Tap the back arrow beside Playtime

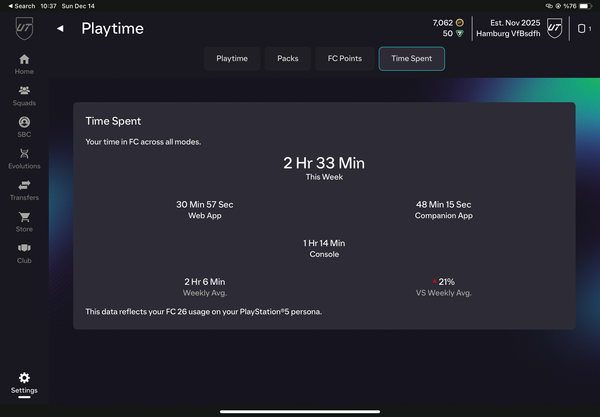[x=60, y=29]
